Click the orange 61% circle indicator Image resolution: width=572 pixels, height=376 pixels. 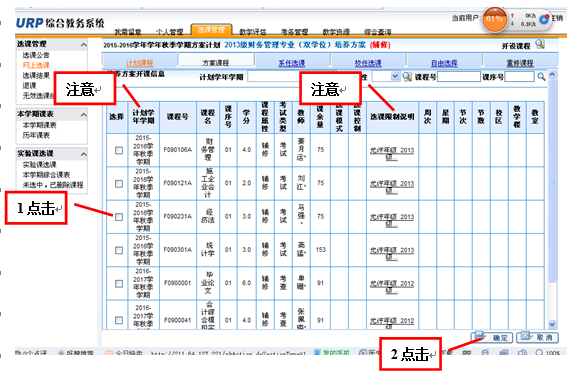(x=494, y=19)
